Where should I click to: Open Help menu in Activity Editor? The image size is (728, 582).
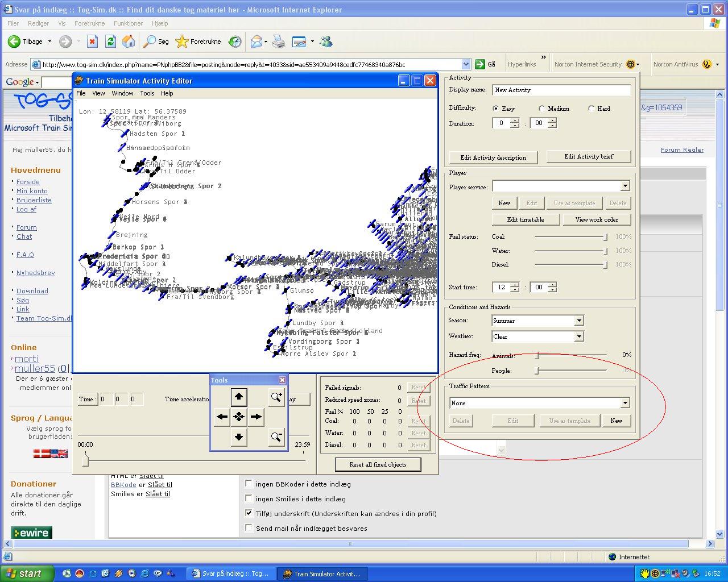tap(167, 93)
